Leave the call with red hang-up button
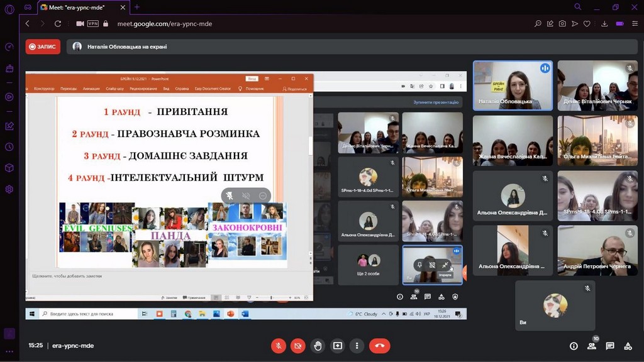 pyautogui.click(x=380, y=345)
